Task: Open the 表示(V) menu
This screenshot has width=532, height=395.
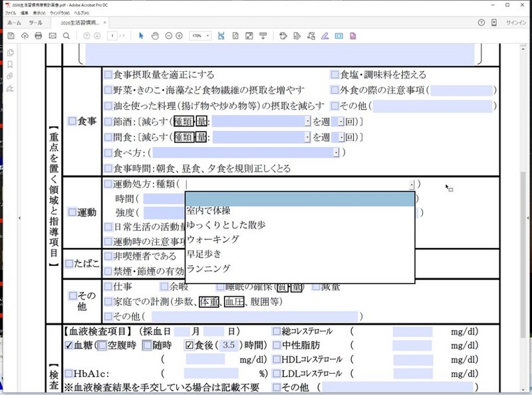Action: pyautogui.click(x=39, y=13)
